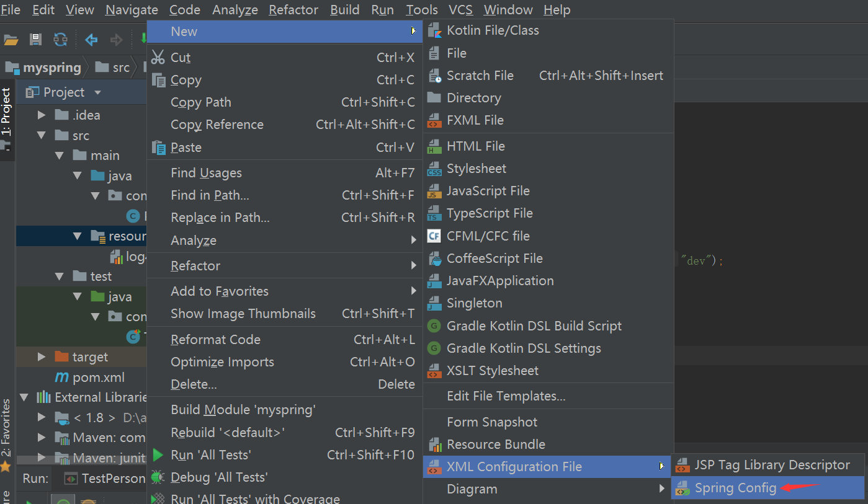
Task: Choose Edit File Templates... entry
Action: (x=548, y=396)
